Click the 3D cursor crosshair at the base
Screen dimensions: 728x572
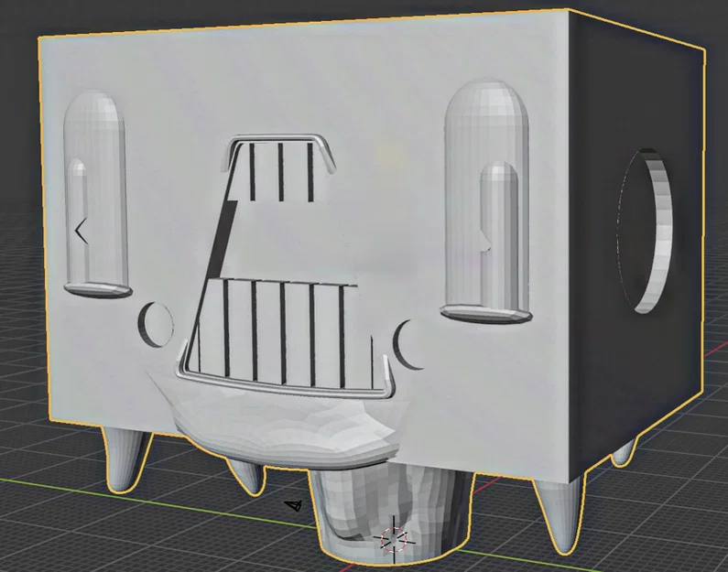point(394,540)
